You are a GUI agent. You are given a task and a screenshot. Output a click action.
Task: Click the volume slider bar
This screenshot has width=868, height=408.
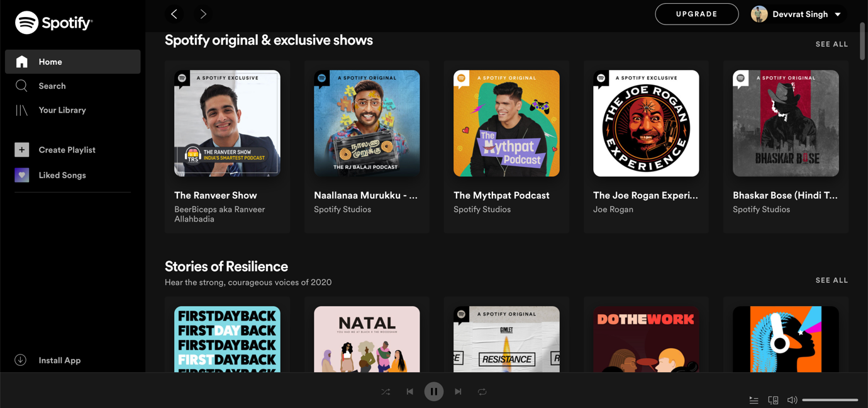[830, 400]
